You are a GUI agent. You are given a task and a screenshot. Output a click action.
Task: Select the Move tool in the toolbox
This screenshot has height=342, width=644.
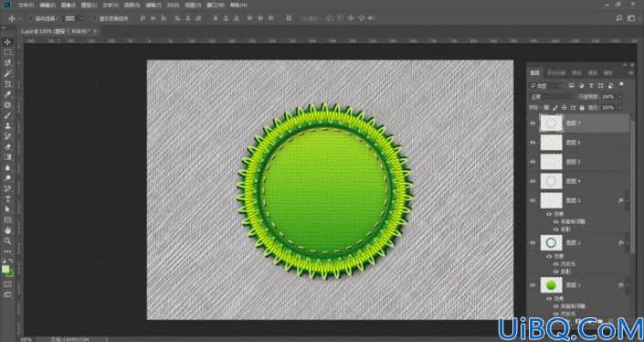click(x=8, y=42)
